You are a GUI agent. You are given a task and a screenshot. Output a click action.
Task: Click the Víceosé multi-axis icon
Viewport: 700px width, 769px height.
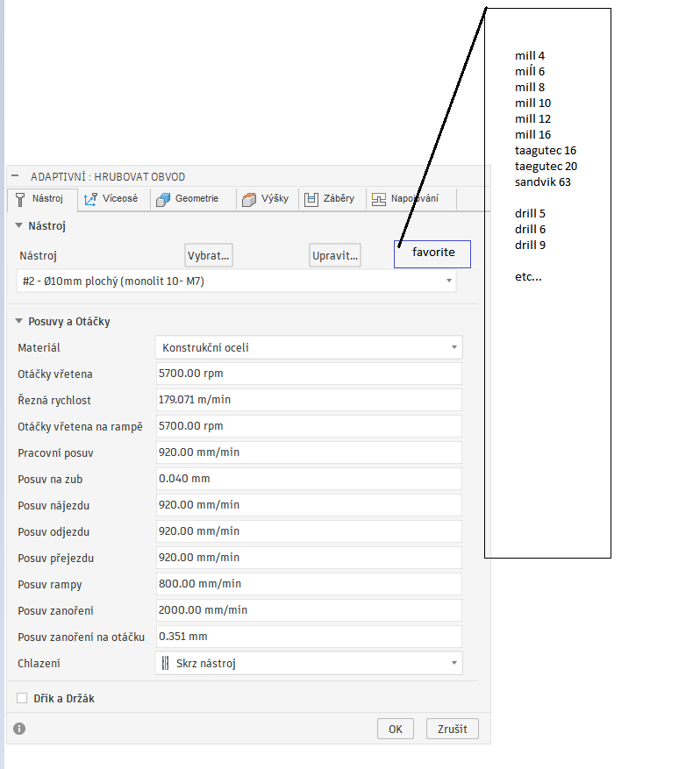(90, 200)
